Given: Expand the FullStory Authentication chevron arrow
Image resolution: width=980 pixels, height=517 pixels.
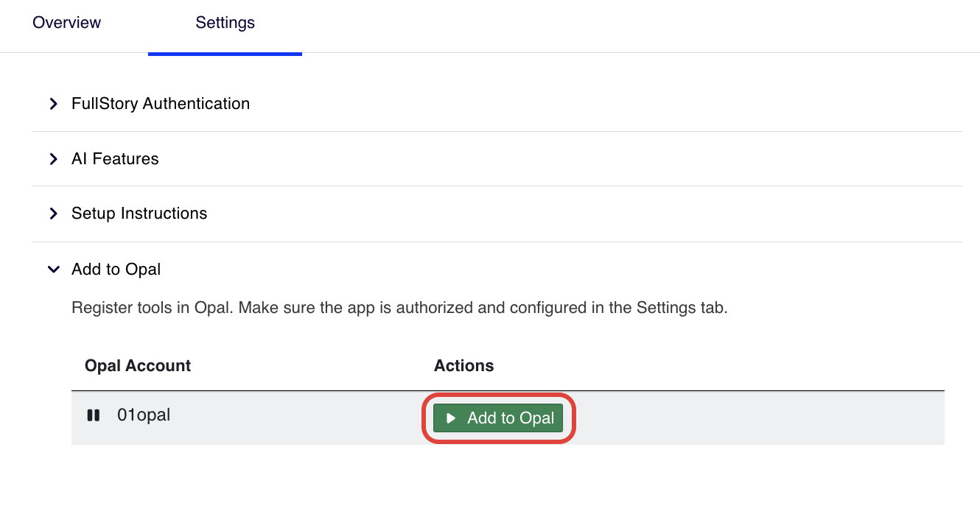Looking at the screenshot, I should click(x=53, y=104).
